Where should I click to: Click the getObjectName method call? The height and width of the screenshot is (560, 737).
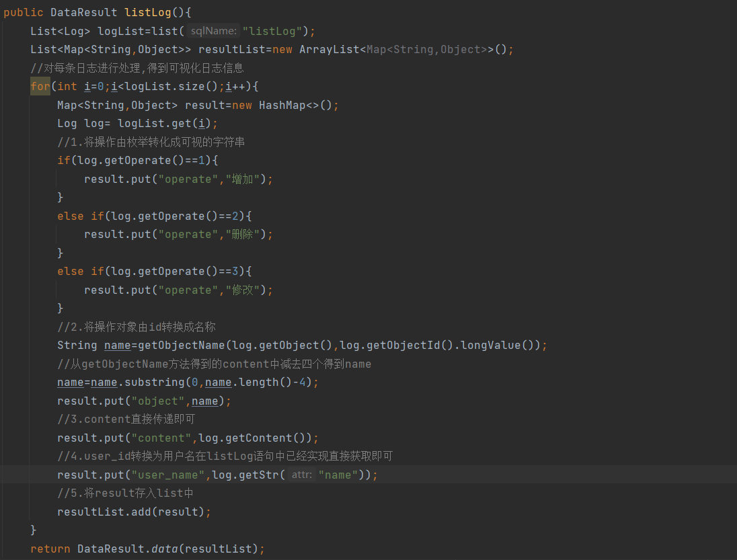coord(182,346)
